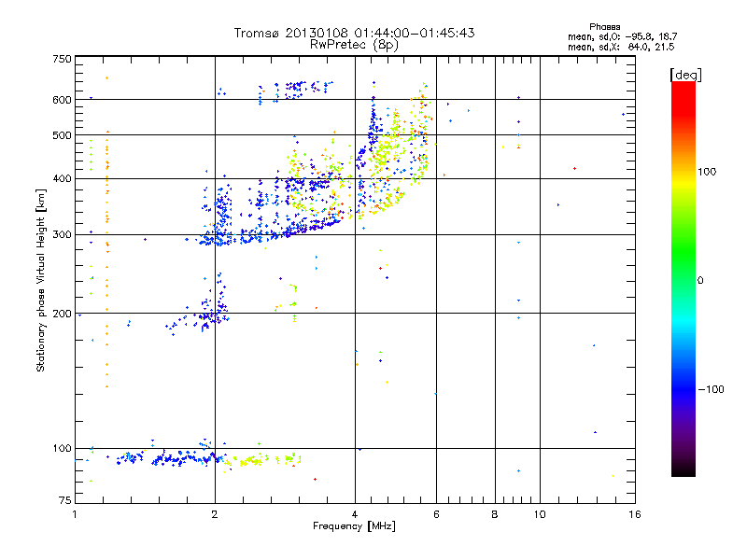Click the 'Phases' header label
747x560 pixels.
(604, 27)
